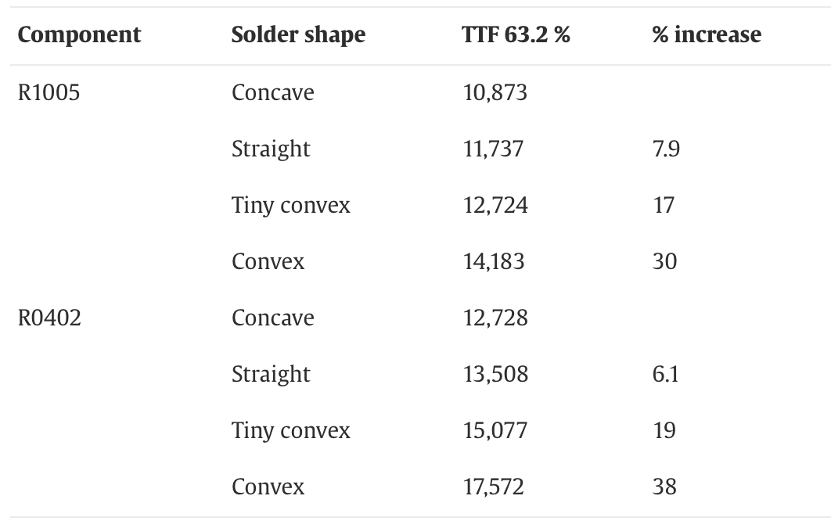Click the 30 percent increase value
The height and width of the screenshot is (522, 832).
(x=665, y=262)
